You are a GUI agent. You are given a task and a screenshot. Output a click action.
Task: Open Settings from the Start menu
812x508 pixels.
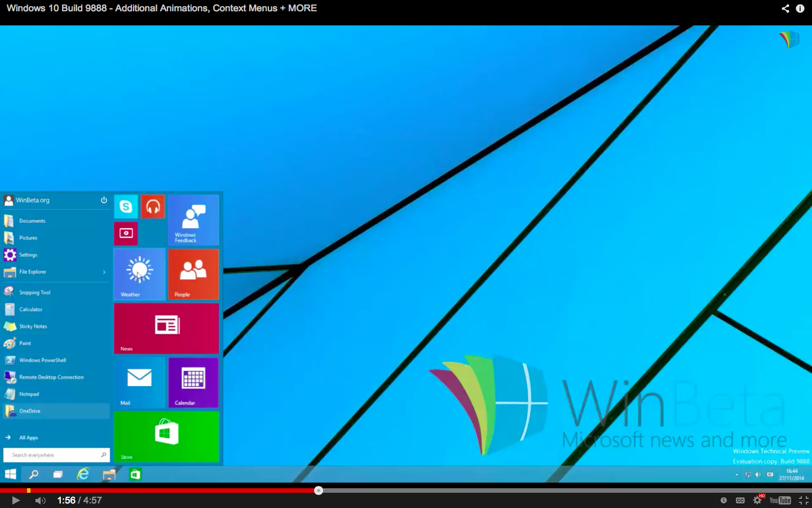point(56,255)
